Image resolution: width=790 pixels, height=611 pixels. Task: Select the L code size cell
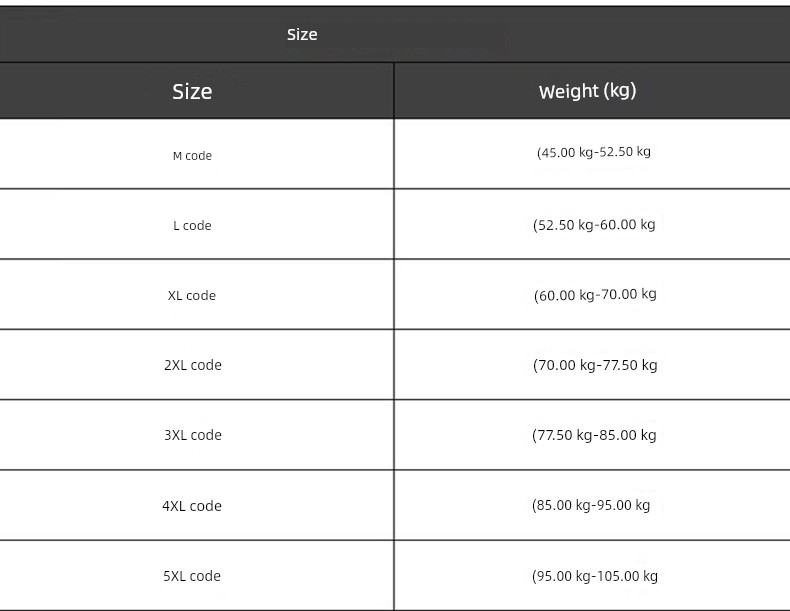point(192,225)
